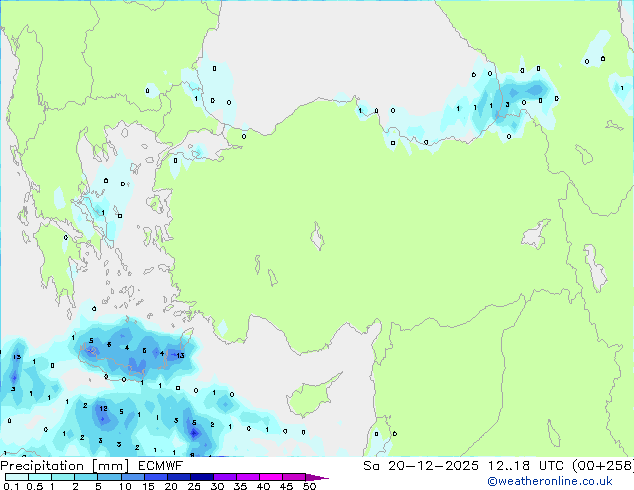634x490 pixels.
Task: Choose the 40–45 mm magenta legend swatch
Action: [271, 477]
